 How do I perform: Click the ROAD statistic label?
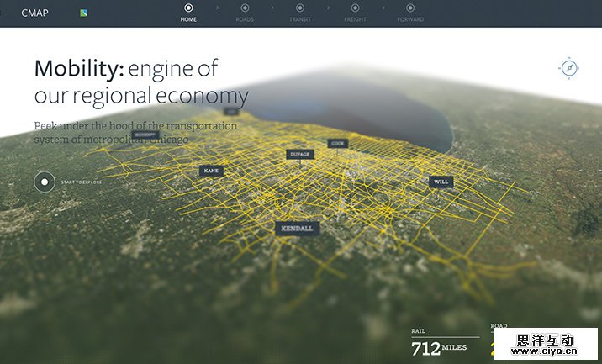[x=499, y=325]
